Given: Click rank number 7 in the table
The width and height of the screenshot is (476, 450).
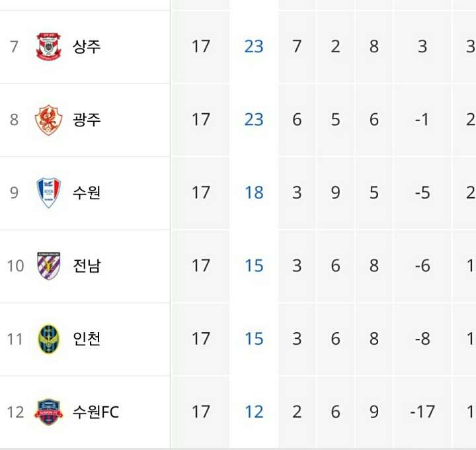Looking at the screenshot, I should tap(14, 46).
